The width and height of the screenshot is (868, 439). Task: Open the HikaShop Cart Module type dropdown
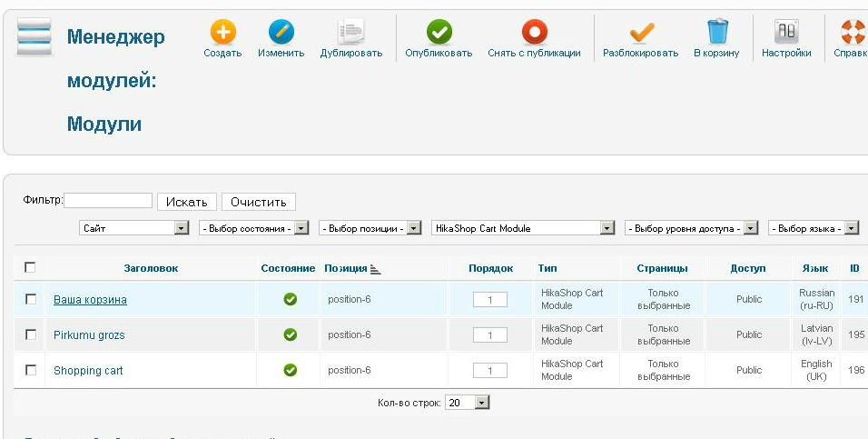click(x=523, y=228)
